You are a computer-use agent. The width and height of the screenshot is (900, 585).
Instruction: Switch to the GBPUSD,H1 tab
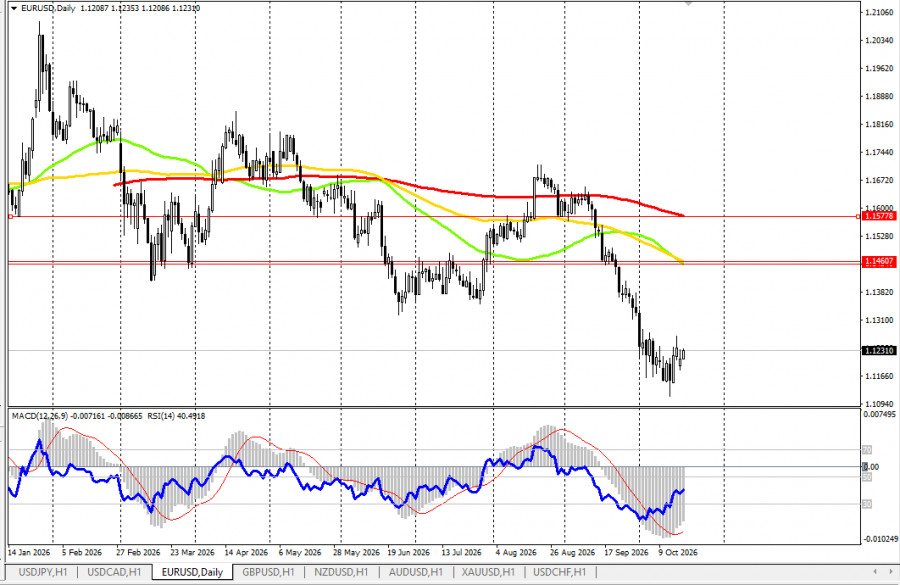268,572
